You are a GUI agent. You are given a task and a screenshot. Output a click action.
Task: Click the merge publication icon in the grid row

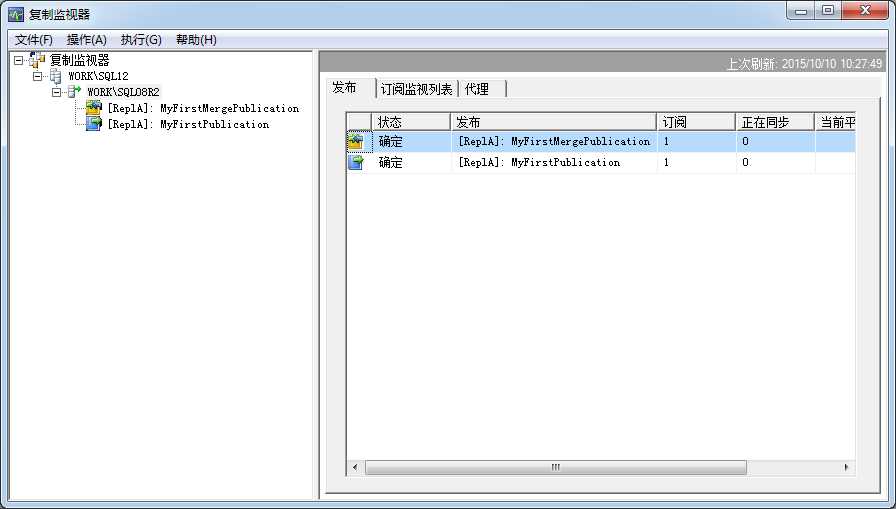(356, 142)
